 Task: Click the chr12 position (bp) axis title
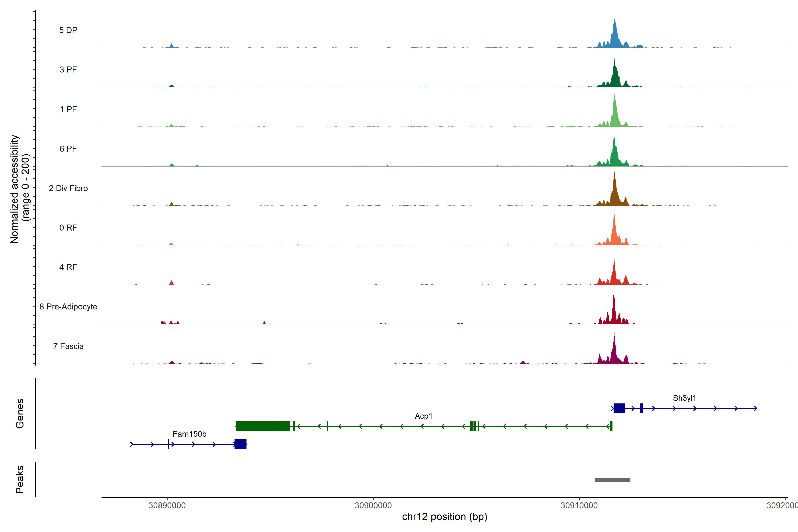444,517
